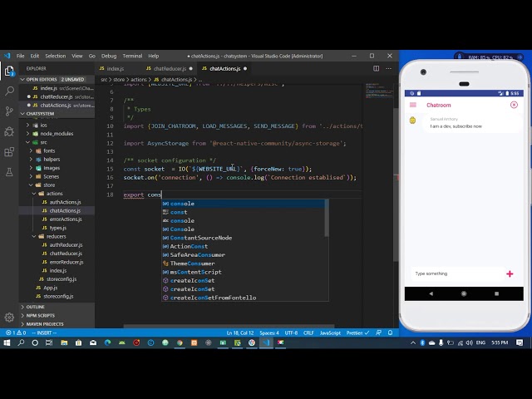Open File Explorer from the taskbar

point(64,342)
